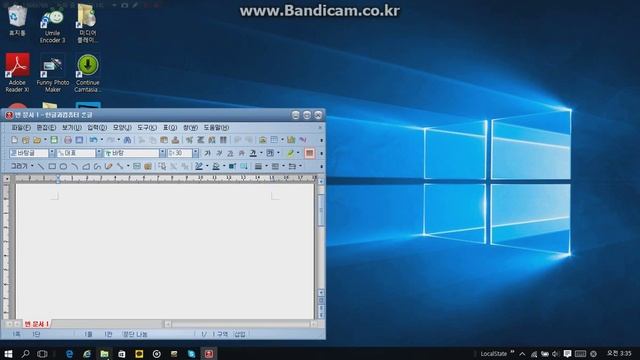Click the horizontal scrollbar track
Viewport: 640px width, 360px height.
click(241, 324)
